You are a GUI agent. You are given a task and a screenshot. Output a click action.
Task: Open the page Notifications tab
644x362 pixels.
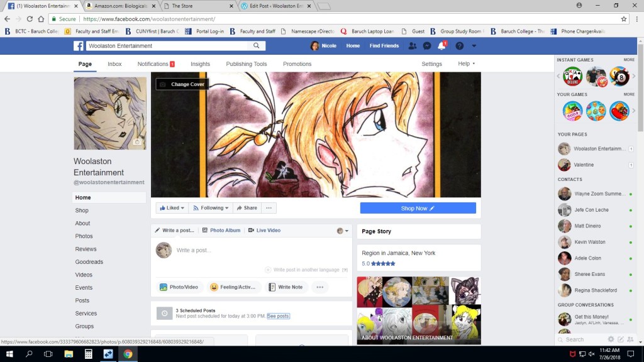(x=156, y=64)
